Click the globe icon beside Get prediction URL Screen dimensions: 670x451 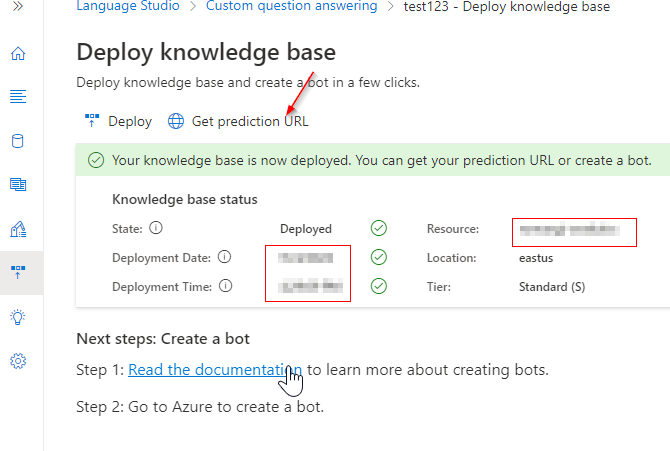[x=176, y=121]
